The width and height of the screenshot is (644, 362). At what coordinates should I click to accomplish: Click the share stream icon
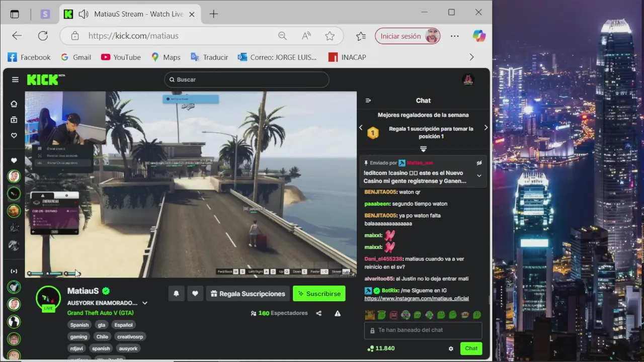(x=318, y=313)
